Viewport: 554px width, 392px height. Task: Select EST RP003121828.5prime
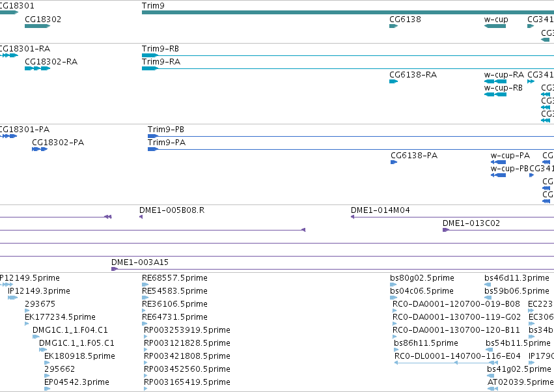coord(187,343)
